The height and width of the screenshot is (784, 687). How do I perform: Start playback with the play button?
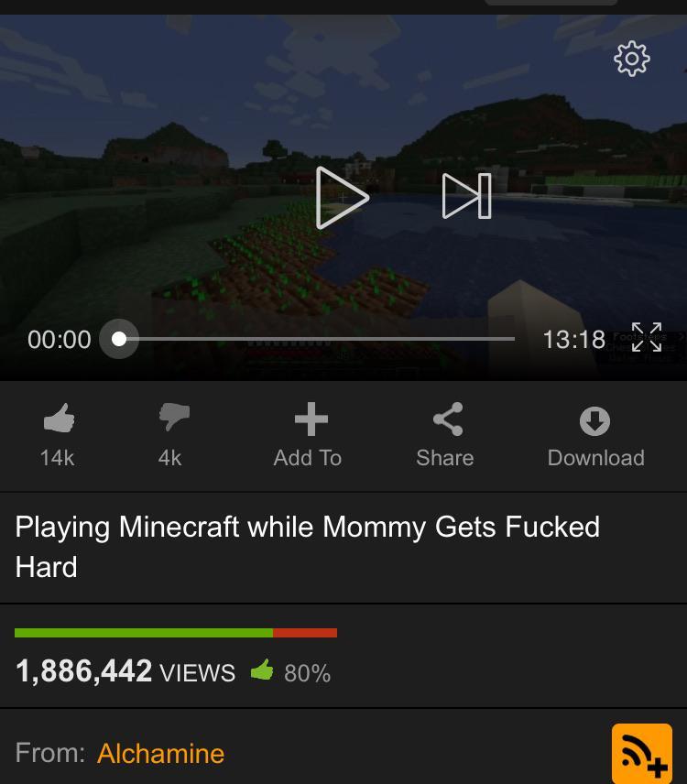tap(343, 198)
